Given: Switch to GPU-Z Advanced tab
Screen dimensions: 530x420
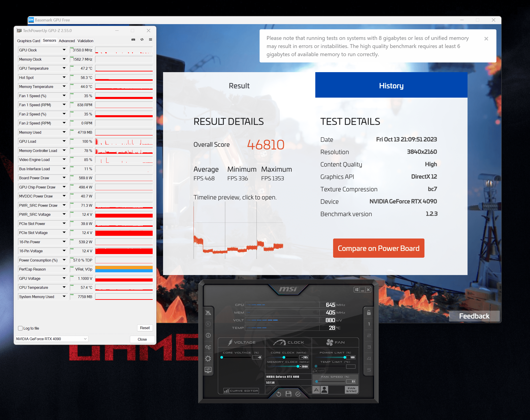Looking at the screenshot, I should (x=67, y=41).
